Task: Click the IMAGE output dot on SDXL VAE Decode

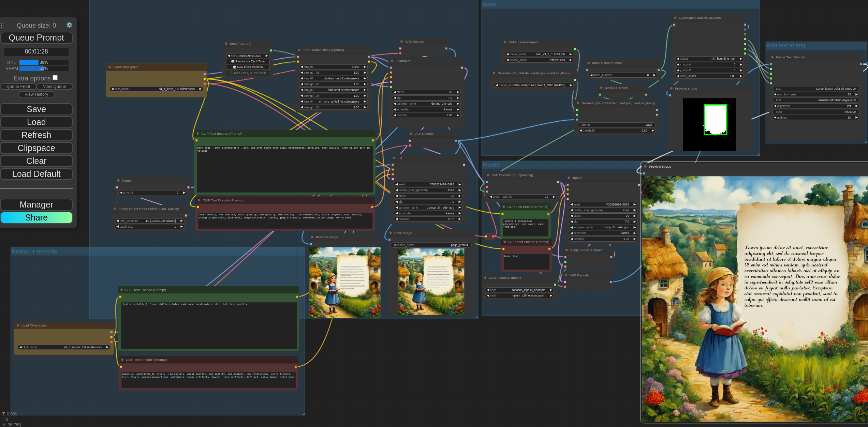Action: pyautogui.click(x=446, y=48)
